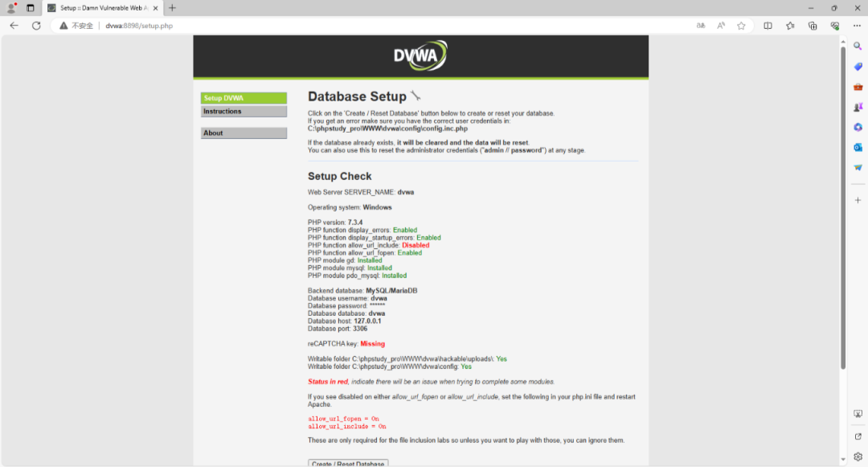Open the read aloud icon in address bar
The width and height of the screenshot is (868, 467).
721,26
